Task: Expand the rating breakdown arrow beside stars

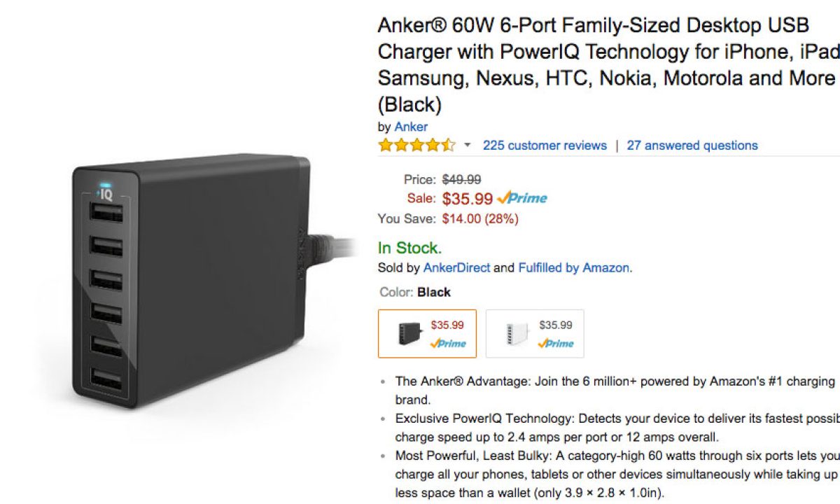Action: tap(468, 146)
